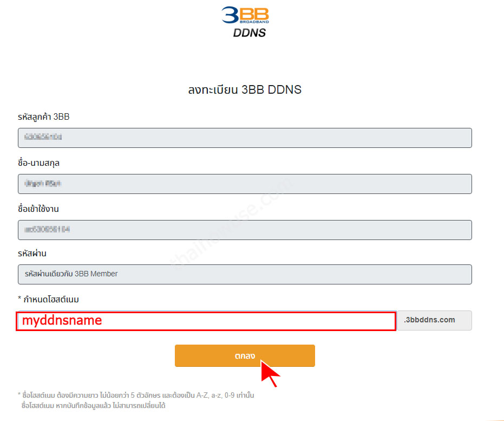
Task: Click the ชื่อเข้าใช้งาน label
Action: point(38,209)
